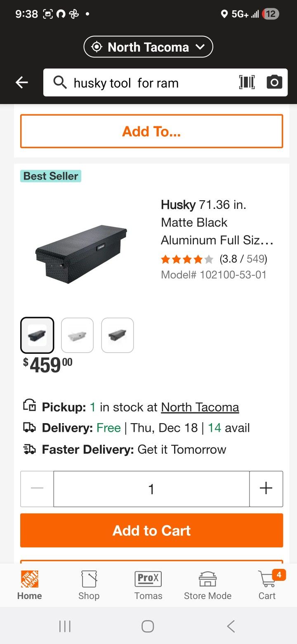Viewport: 297px width, 644px height.
Task: Open the Cart with 4 items
Action: [267, 585]
